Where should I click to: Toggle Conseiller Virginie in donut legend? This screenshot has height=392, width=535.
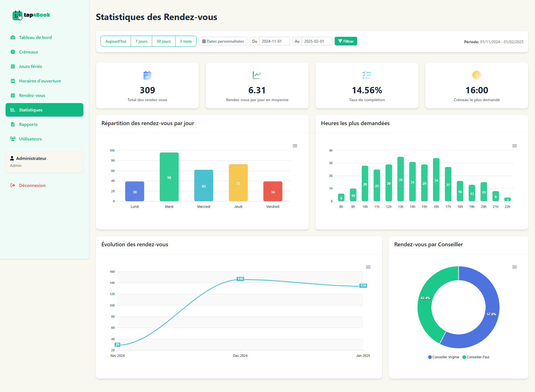pyautogui.click(x=443, y=357)
